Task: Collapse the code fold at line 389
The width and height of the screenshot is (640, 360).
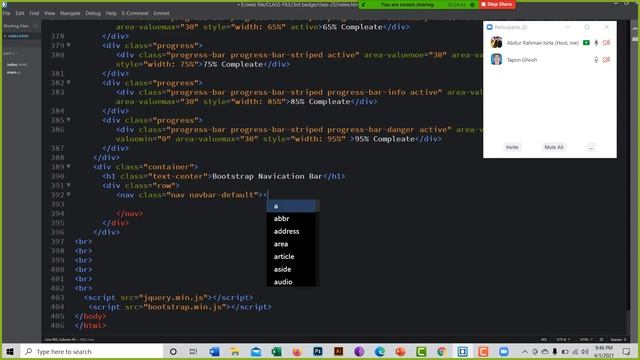Action: [x=69, y=167]
